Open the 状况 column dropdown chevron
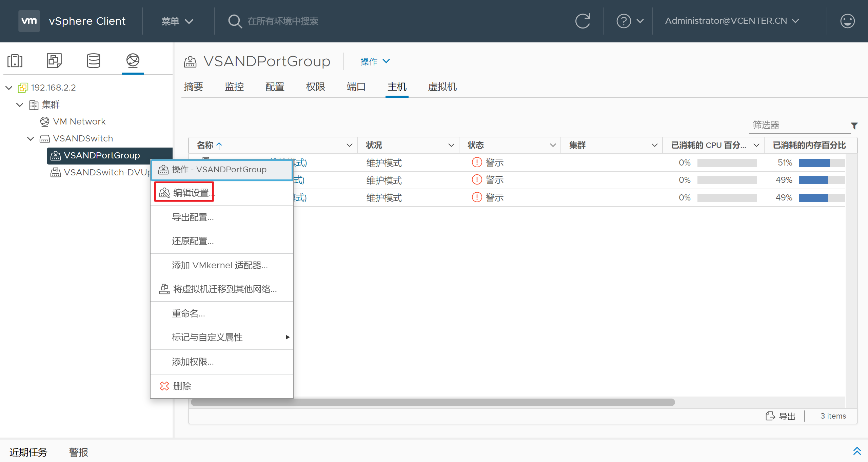The width and height of the screenshot is (868, 462). pyautogui.click(x=451, y=145)
